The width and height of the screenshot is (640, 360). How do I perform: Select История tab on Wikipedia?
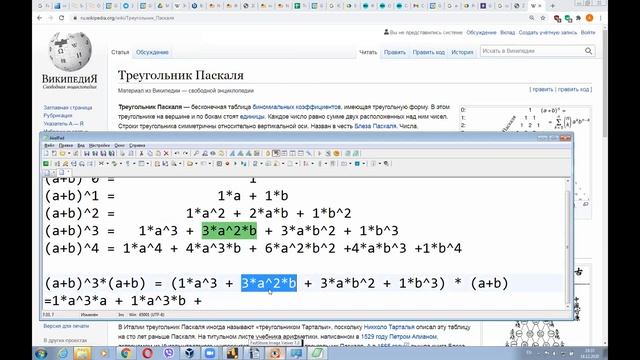[x=462, y=52]
